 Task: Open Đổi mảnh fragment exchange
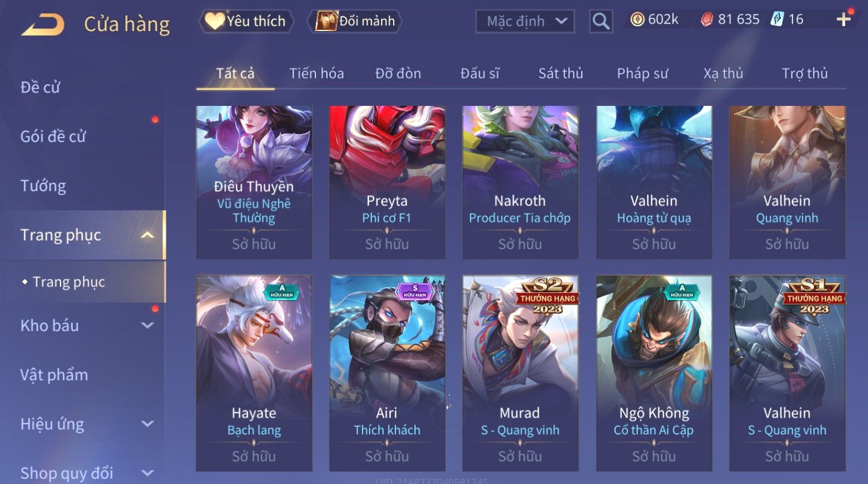356,21
